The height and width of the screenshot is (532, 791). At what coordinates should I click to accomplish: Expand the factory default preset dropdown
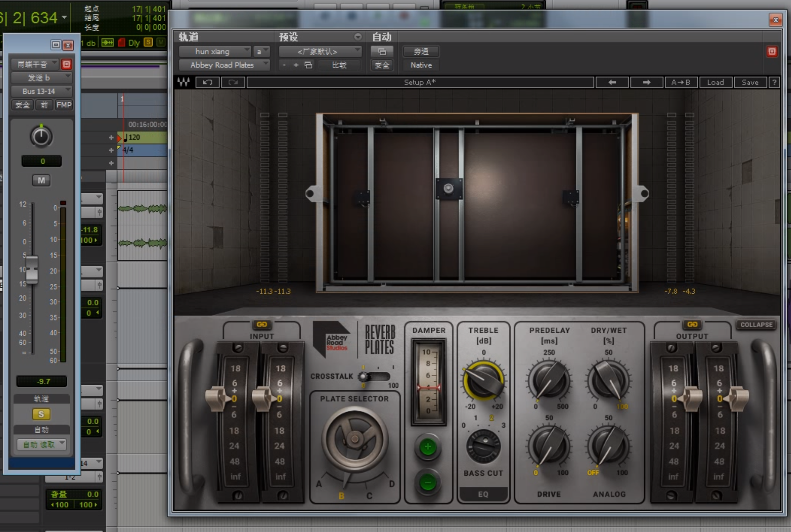(x=320, y=52)
